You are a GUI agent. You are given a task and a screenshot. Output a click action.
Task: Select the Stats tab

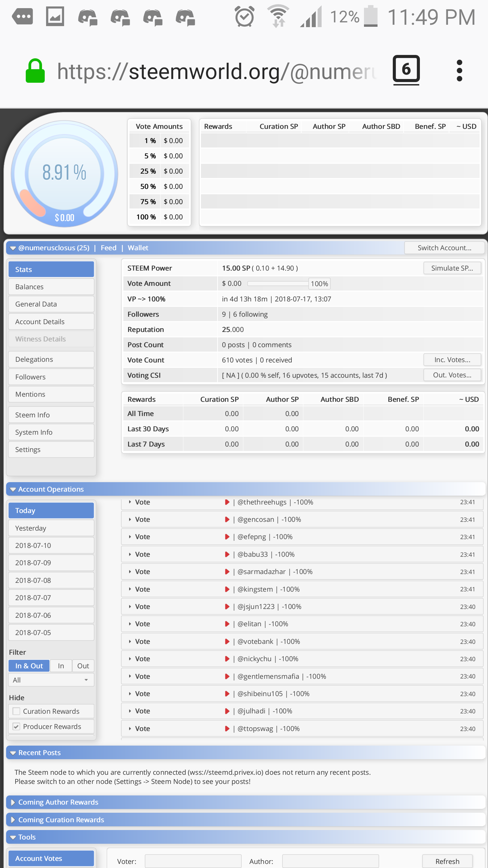tap(51, 269)
